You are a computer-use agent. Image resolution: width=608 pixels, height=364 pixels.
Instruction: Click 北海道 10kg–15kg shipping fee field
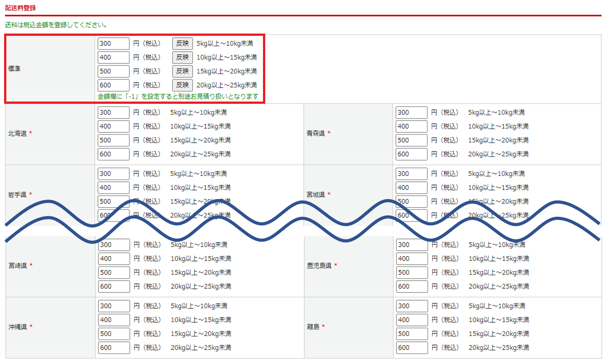tap(113, 126)
